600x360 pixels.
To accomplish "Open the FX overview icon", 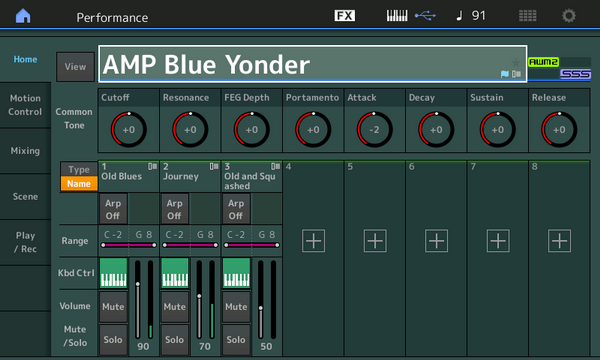I will [x=344, y=16].
